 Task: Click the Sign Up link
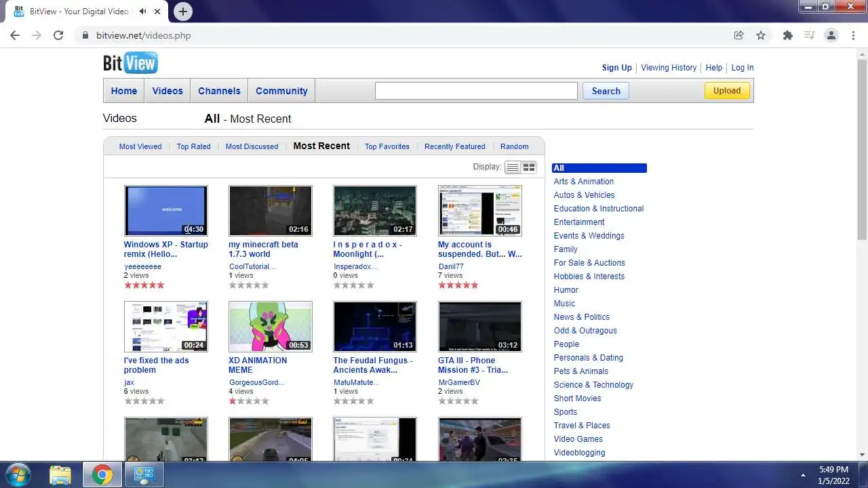point(617,68)
